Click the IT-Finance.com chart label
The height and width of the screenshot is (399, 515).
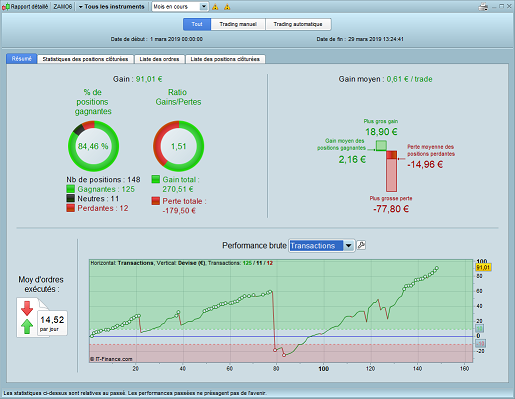(x=111, y=359)
